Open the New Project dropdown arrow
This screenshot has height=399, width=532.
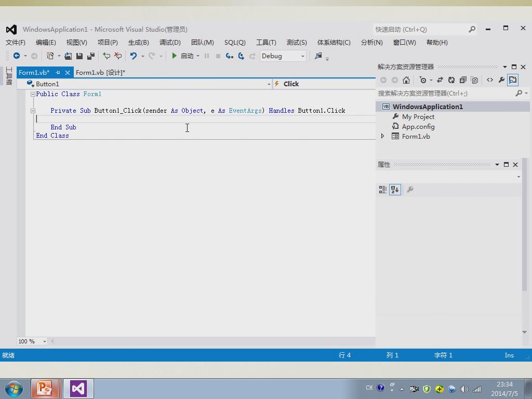click(59, 56)
